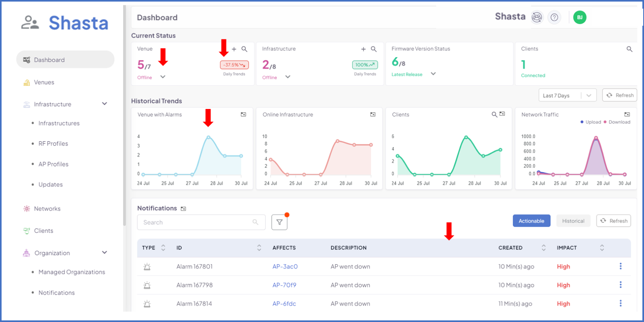Expand the Venue with Alarms chart

(244, 115)
